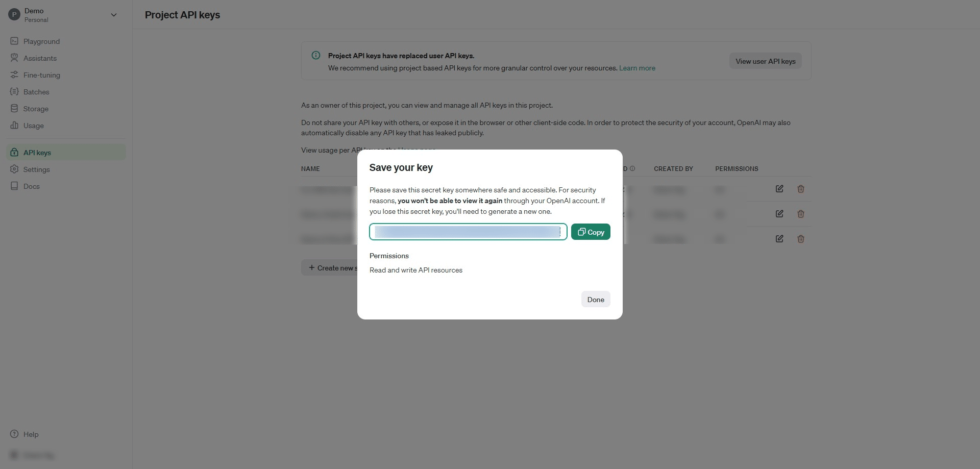This screenshot has width=980, height=469.
Task: Open the Demo project switcher dropdown
Action: click(x=114, y=15)
